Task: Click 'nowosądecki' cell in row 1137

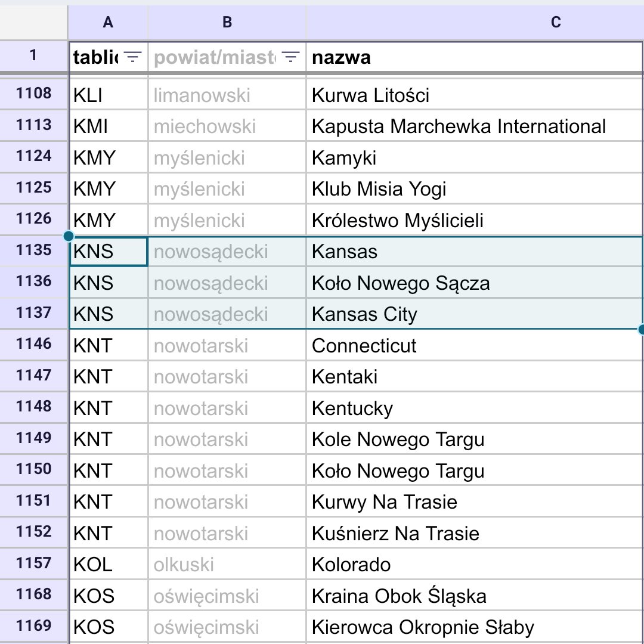Action: click(227, 314)
